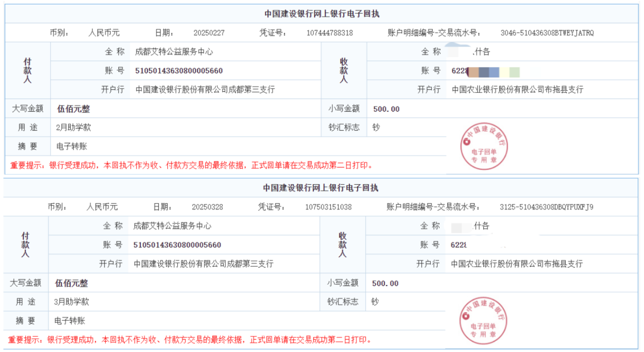Viewport: 644px width, 352px height.
Task: Click usage text 3月助学款
Action: [x=72, y=302]
